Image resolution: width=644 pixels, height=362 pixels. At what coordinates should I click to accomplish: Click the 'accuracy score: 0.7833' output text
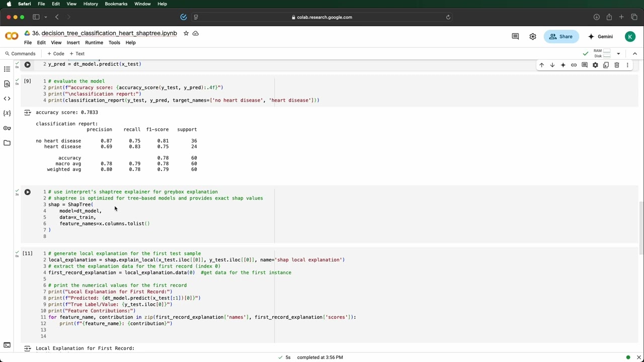click(67, 113)
